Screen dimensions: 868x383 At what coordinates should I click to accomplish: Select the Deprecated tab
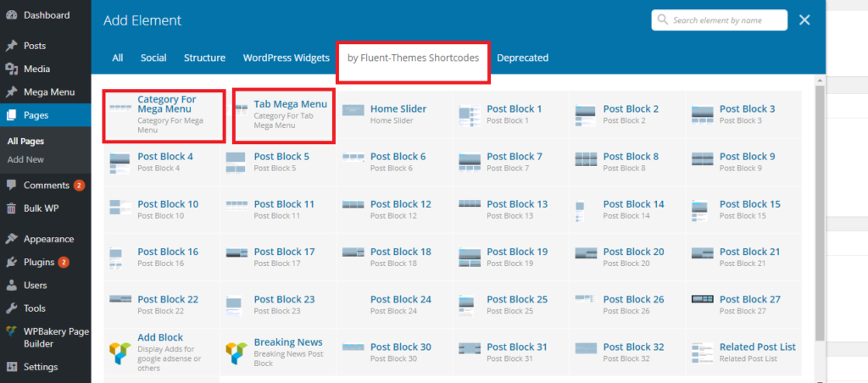click(x=522, y=58)
